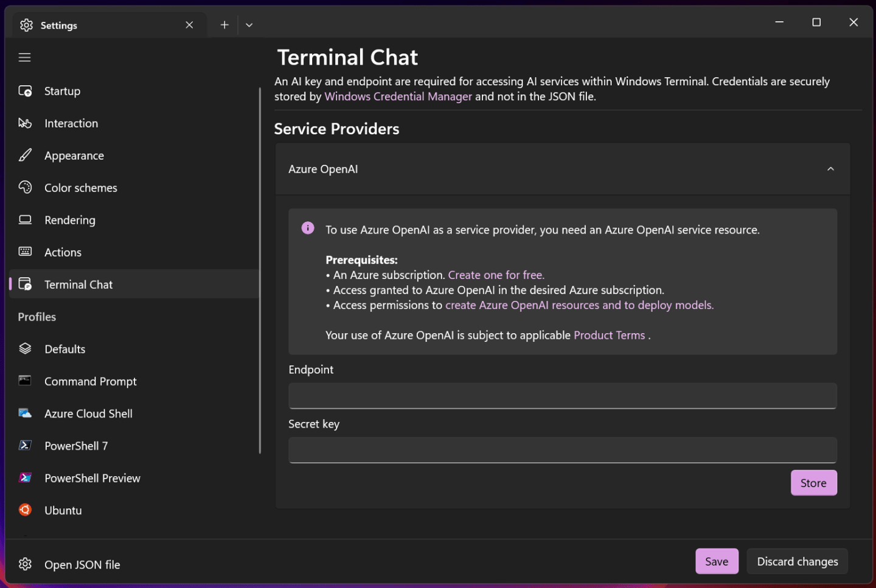Screen dimensions: 876x588
Task: Open JSON file from the bottom bar
Action: (82, 564)
